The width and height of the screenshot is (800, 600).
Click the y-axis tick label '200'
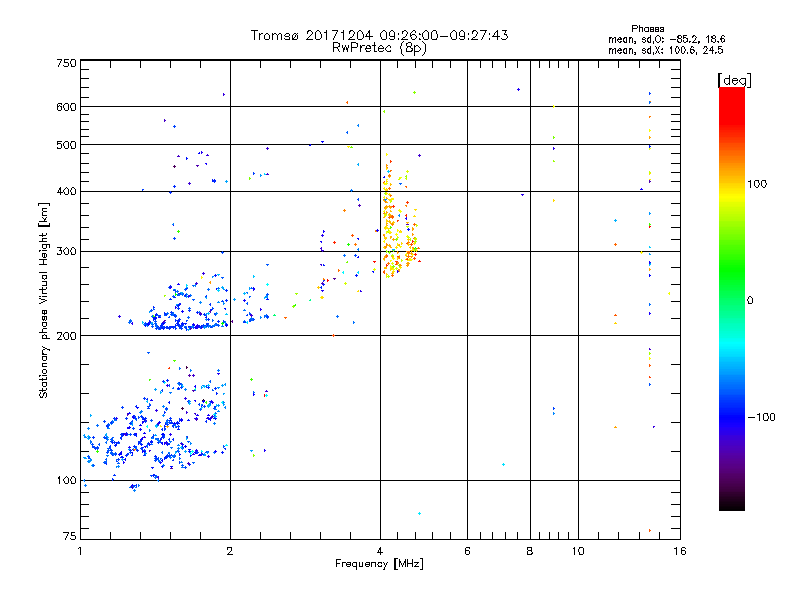pos(67,336)
